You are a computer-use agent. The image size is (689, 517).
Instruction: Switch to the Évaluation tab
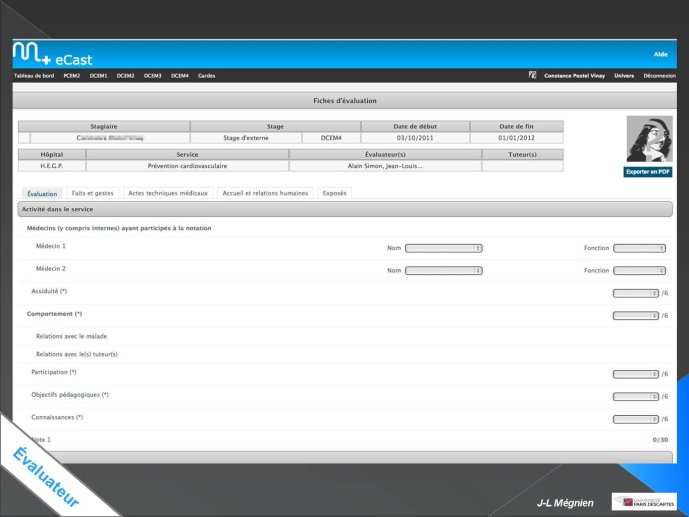42,194
